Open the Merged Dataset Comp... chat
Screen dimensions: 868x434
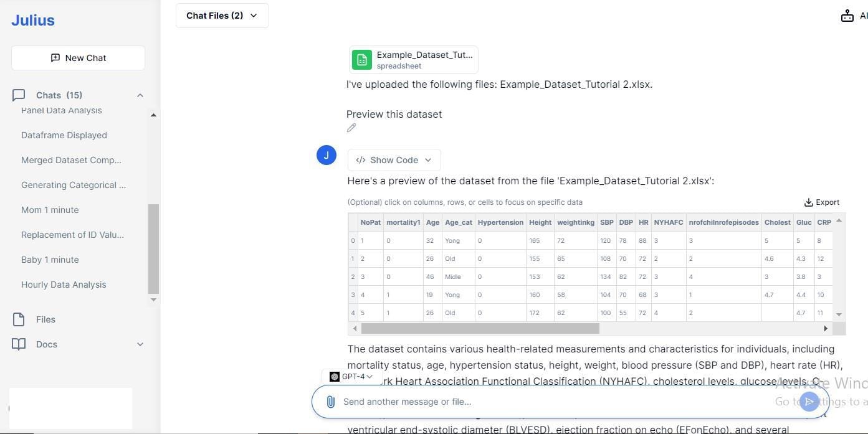pyautogui.click(x=71, y=160)
